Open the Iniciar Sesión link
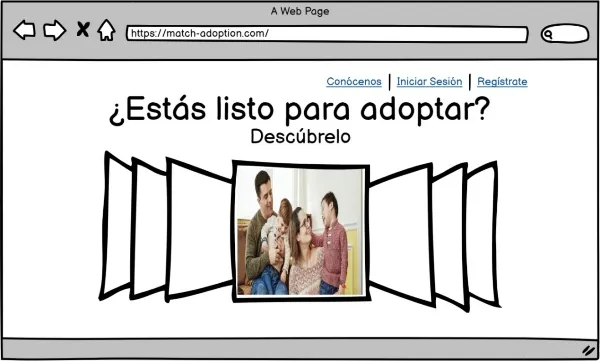Screen dimensions: 600x361 coord(429,82)
